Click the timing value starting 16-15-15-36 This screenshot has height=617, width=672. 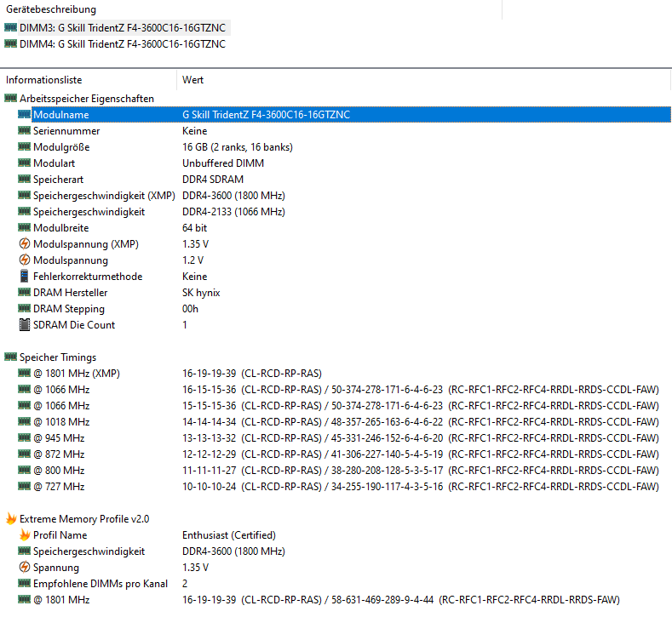pos(421,390)
